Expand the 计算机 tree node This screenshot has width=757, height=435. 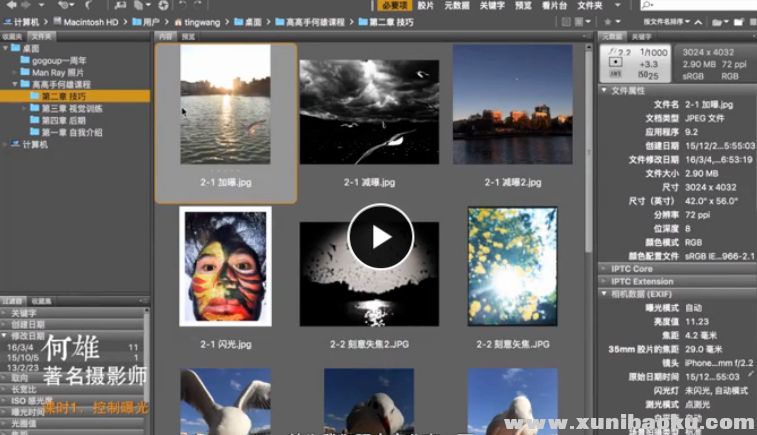click(5, 144)
